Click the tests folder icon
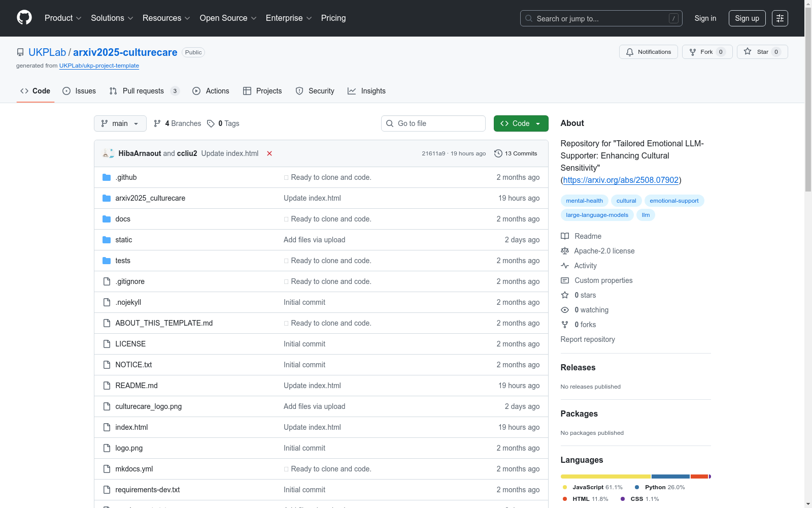Viewport: 812px width, 508px height. coord(107,261)
